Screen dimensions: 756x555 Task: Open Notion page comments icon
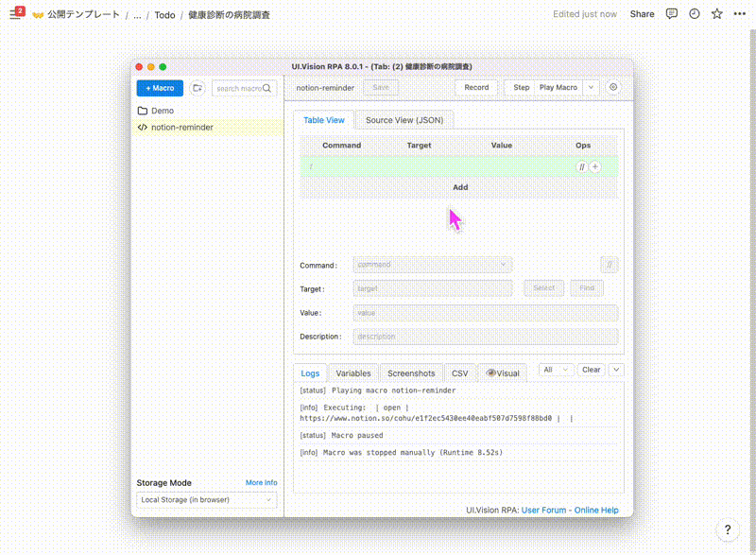(x=672, y=14)
